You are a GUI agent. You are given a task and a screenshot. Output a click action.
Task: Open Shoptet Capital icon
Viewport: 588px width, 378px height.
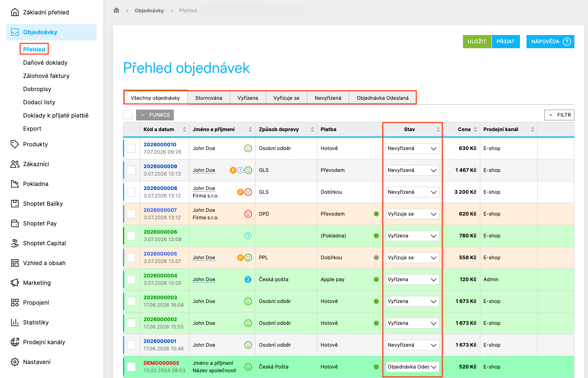pyautogui.click(x=15, y=243)
